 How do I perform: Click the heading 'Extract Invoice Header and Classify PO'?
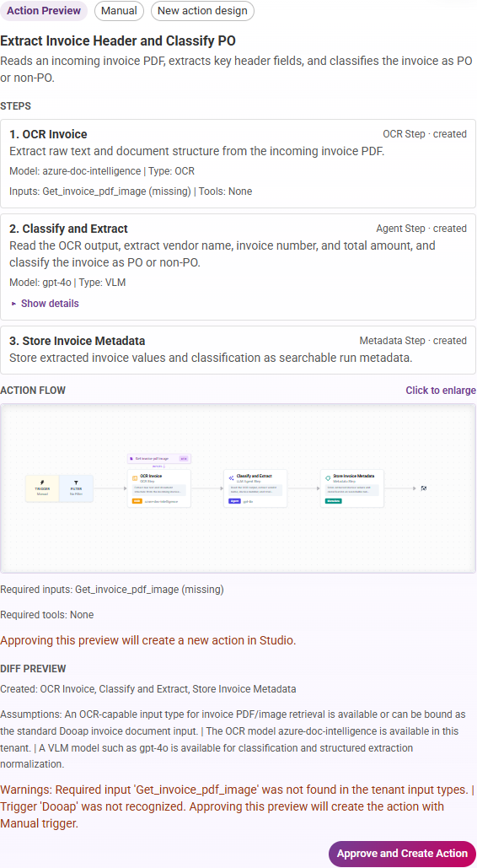[x=118, y=40]
